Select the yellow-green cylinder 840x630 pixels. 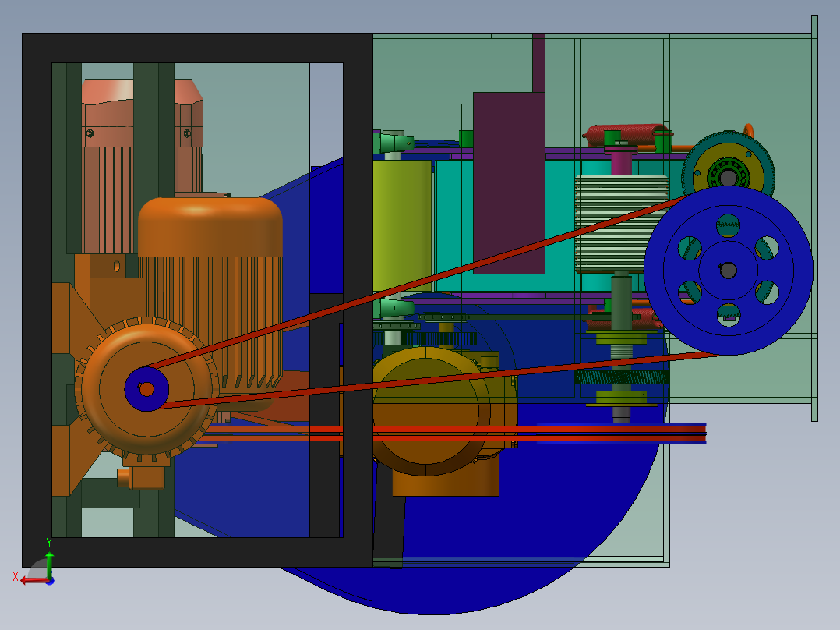pyautogui.click(x=402, y=225)
